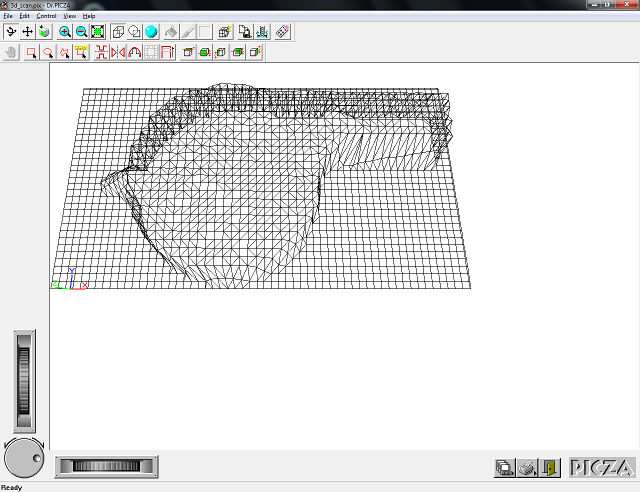
Task: Click the green-sided cube view icon
Action: click(x=44, y=32)
